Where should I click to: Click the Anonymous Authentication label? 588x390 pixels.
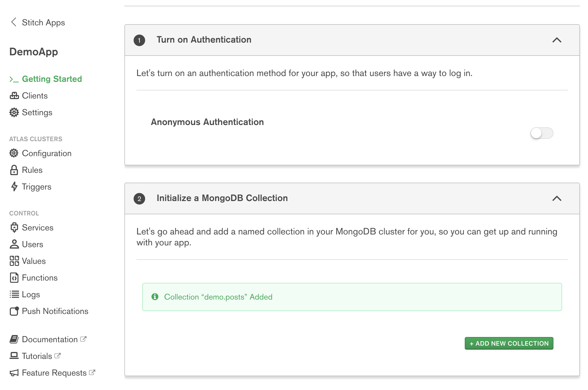click(x=207, y=122)
